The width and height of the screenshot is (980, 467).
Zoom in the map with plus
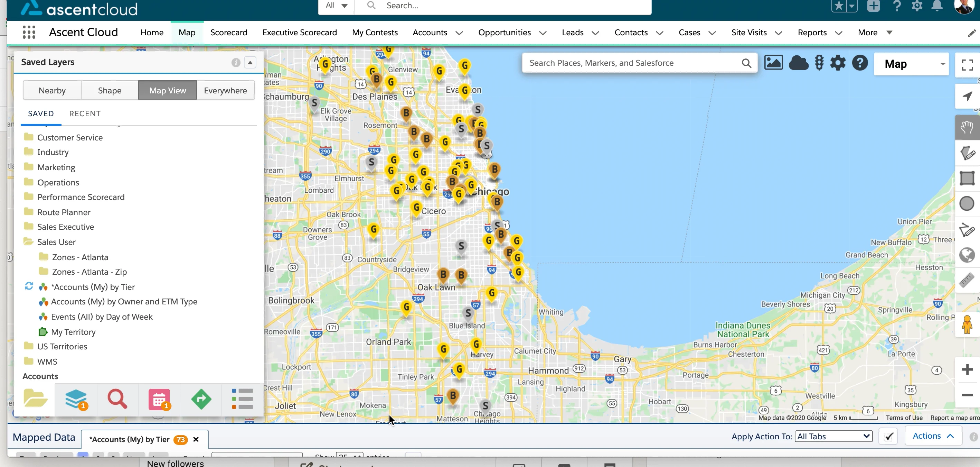967,369
